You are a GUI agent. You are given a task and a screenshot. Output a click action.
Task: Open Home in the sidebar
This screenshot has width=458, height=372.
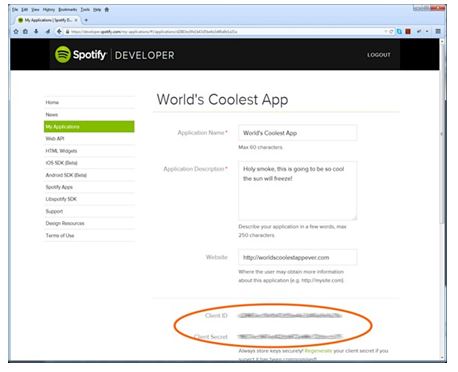click(89, 102)
